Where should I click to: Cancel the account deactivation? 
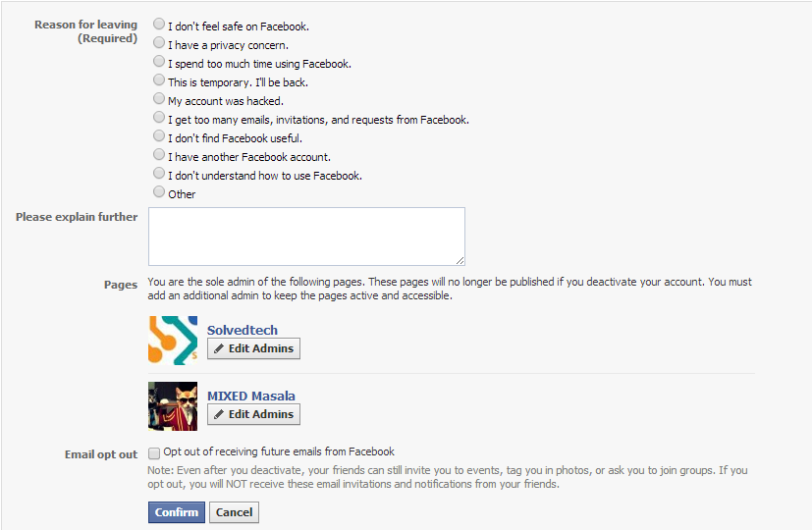234,512
